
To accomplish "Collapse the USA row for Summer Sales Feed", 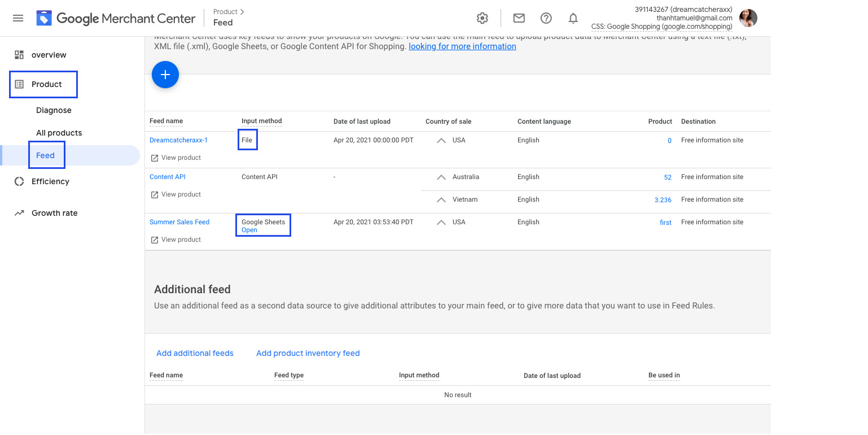I will pos(441,221).
